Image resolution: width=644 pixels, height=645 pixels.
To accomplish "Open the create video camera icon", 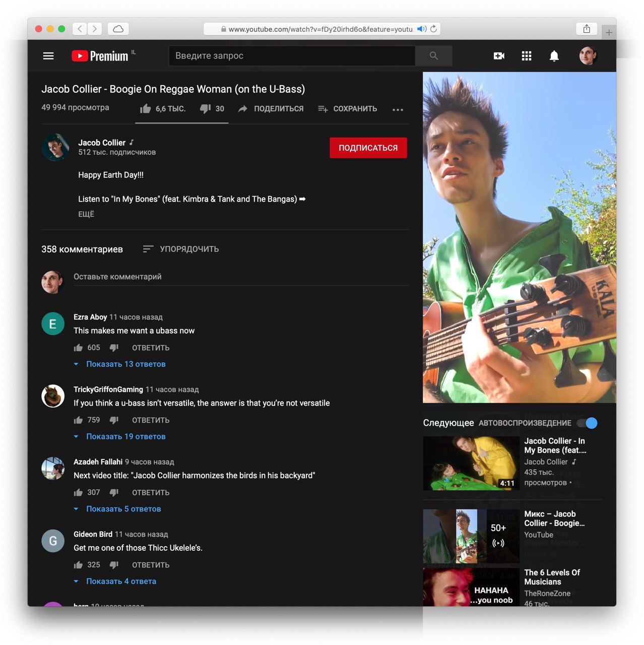I will click(499, 56).
